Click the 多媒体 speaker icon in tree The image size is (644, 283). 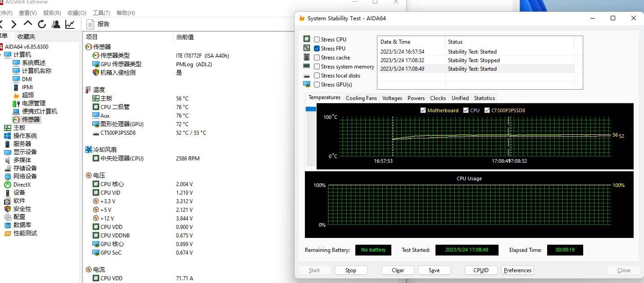8,160
